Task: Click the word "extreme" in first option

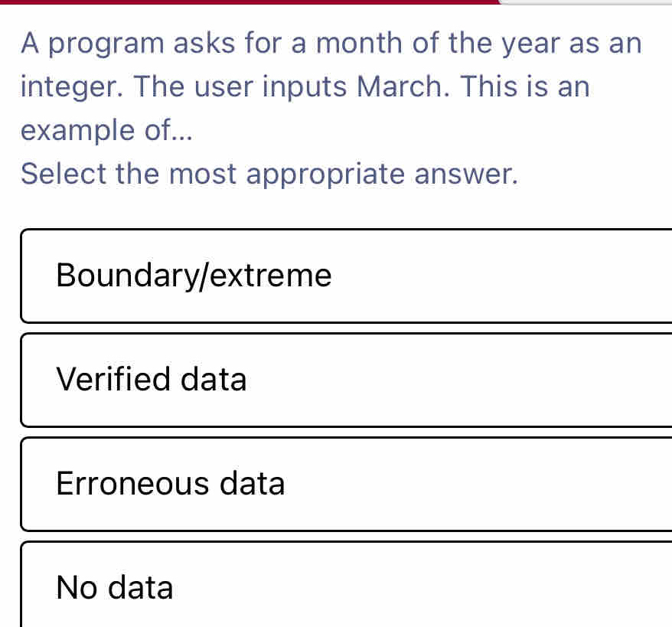Action: (271, 276)
